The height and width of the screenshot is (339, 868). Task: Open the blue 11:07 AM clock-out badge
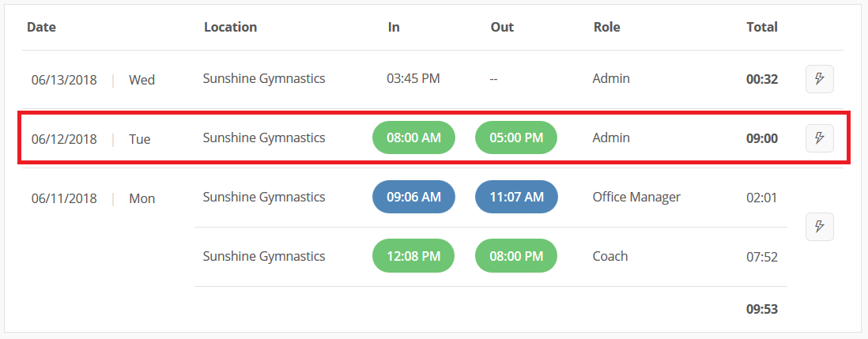tap(516, 197)
